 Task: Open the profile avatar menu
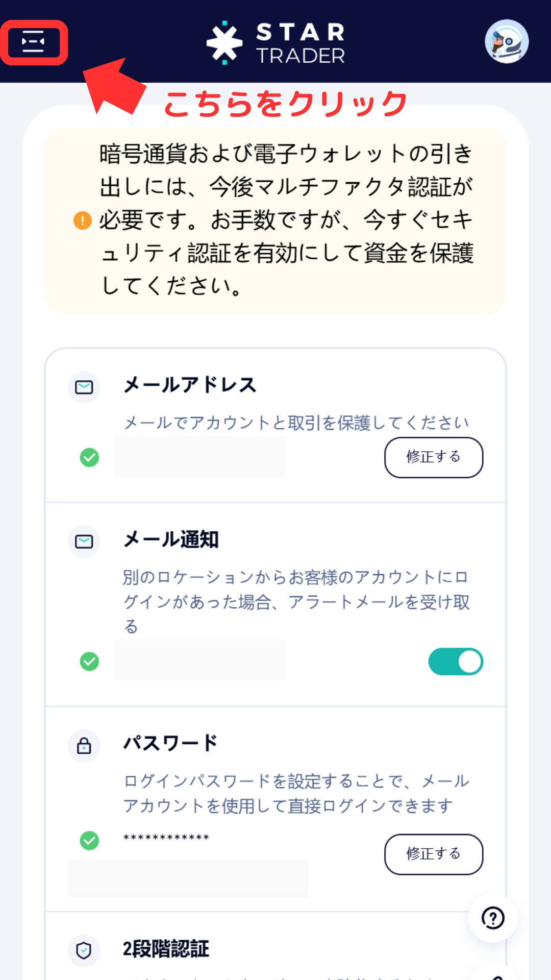pyautogui.click(x=506, y=42)
